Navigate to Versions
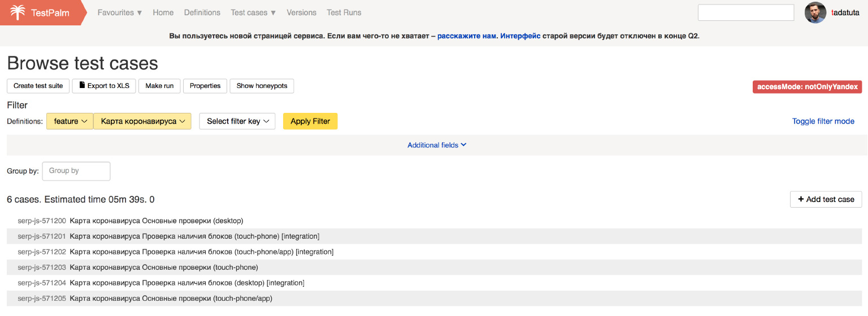 (x=302, y=12)
